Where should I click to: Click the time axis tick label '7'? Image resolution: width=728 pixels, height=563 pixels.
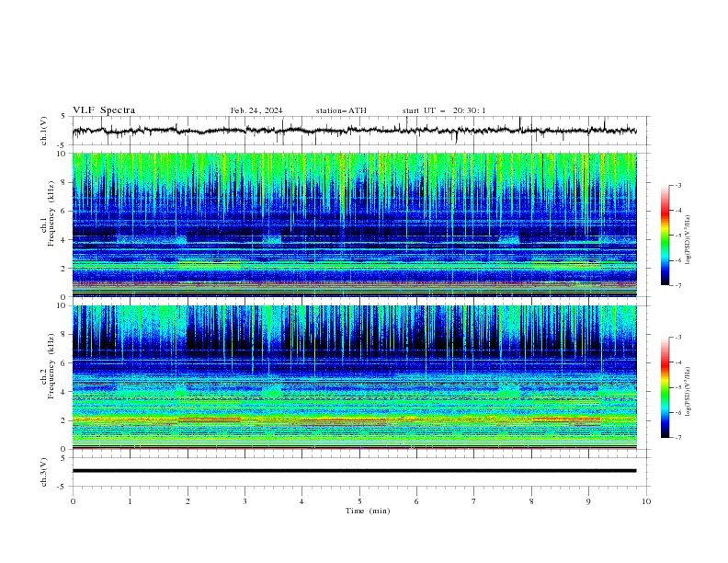tap(474, 501)
